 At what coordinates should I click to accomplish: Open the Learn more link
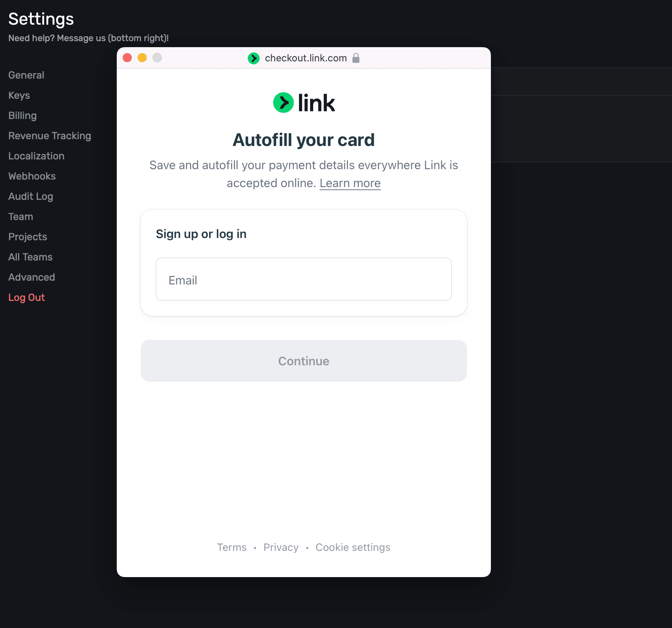(350, 183)
